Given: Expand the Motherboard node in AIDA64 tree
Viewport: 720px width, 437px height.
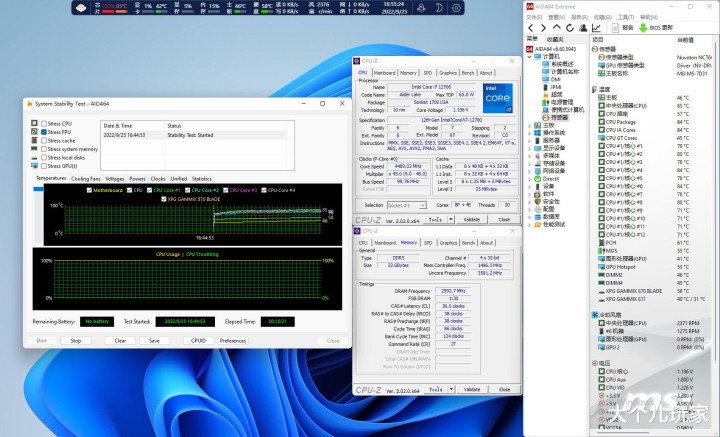Looking at the screenshot, I should (529, 125).
